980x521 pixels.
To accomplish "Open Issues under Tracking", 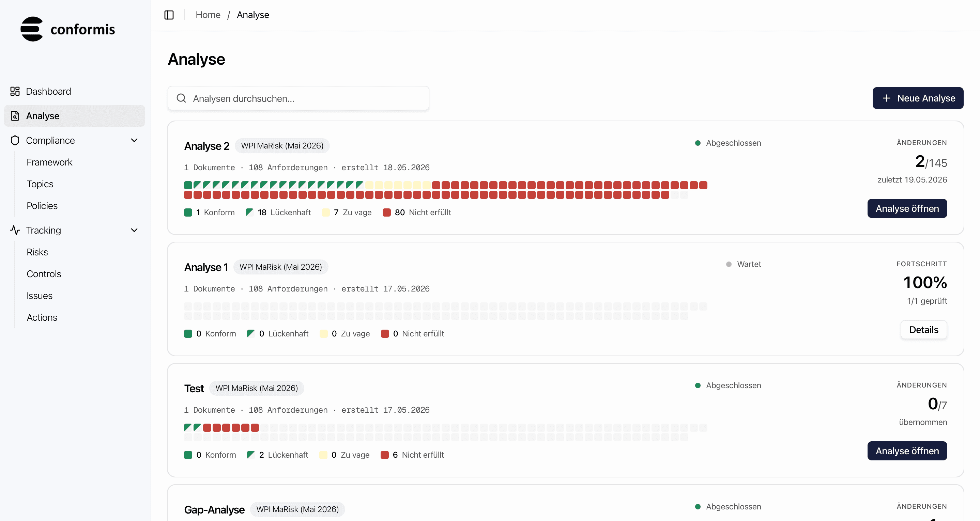I will [x=40, y=296].
